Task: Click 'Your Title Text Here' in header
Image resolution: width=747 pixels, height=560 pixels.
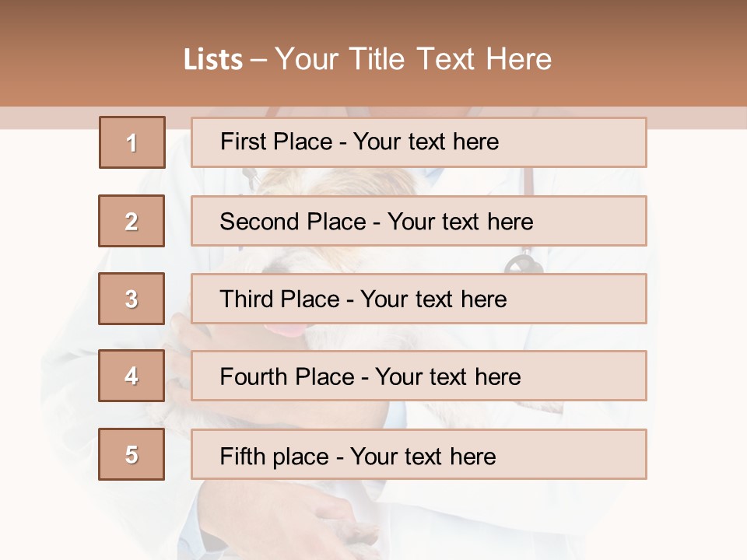Action: point(413,59)
